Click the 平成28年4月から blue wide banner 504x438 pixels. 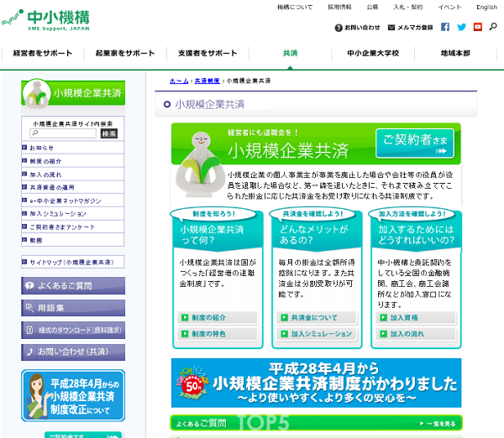click(317, 383)
